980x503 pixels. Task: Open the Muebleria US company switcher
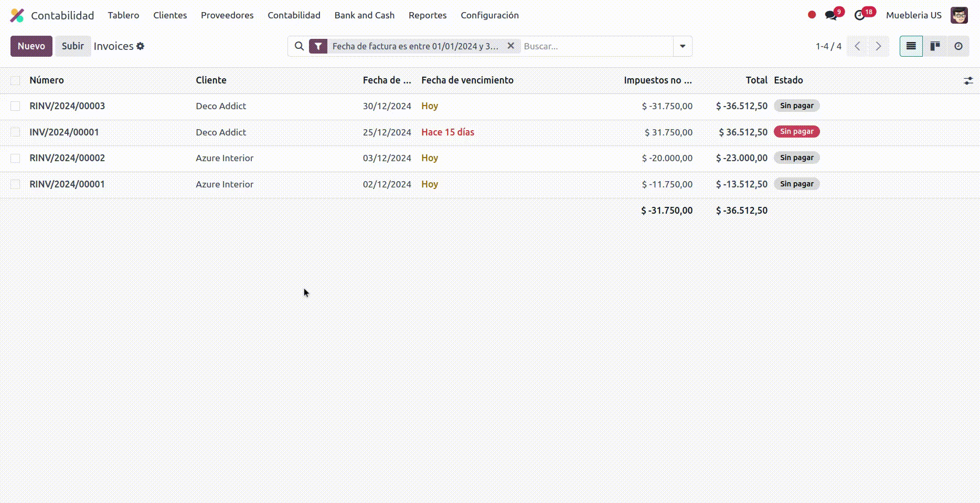pyautogui.click(x=913, y=15)
